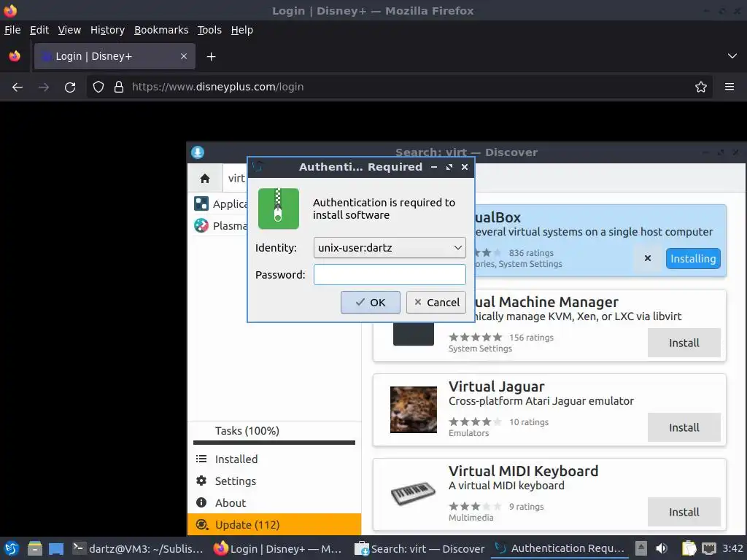Click the Virtual Jaguar leopard thumbnail
This screenshot has width=747, height=560.
pyautogui.click(x=413, y=410)
